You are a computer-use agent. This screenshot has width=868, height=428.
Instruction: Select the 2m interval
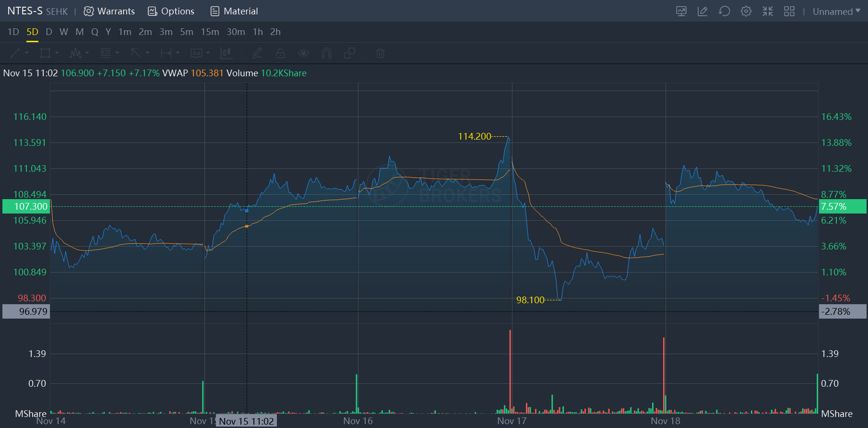145,32
